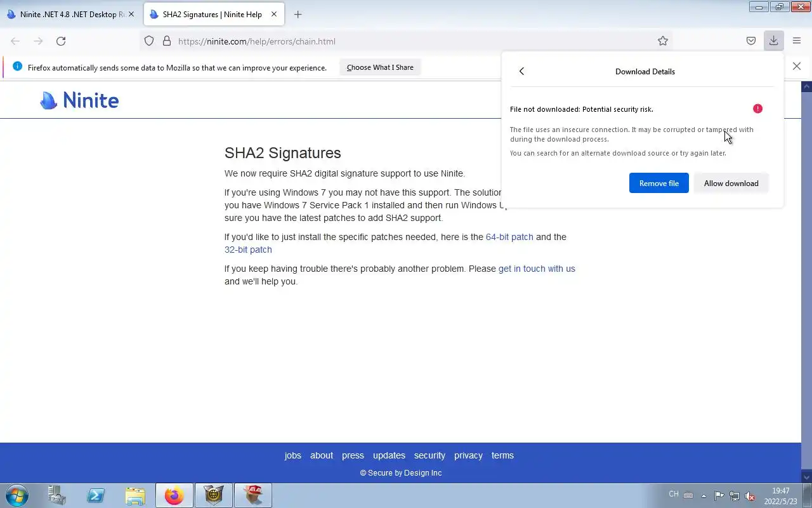Dismiss the Firefox data sharing notification bar
This screenshot has height=508, width=812.
[x=797, y=66]
